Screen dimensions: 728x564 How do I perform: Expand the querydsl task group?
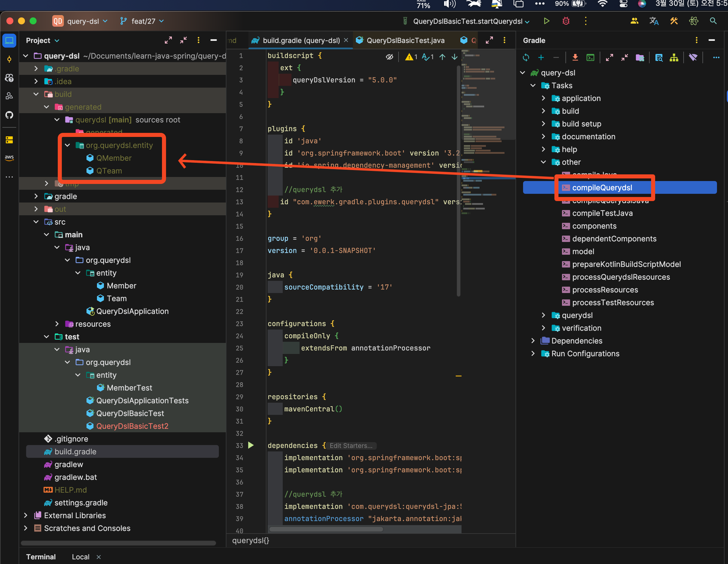point(543,315)
